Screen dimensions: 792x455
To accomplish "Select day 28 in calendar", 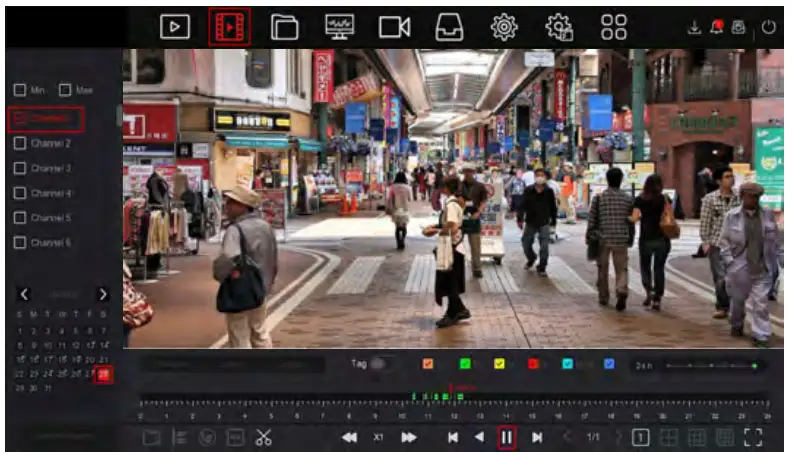I will pyautogui.click(x=103, y=374).
